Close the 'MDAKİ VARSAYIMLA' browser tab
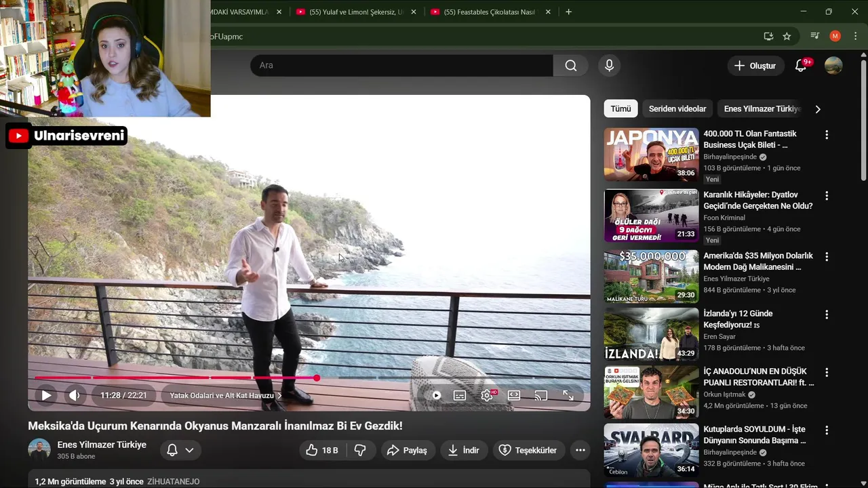The width and height of the screenshot is (868, 488). coord(279,12)
